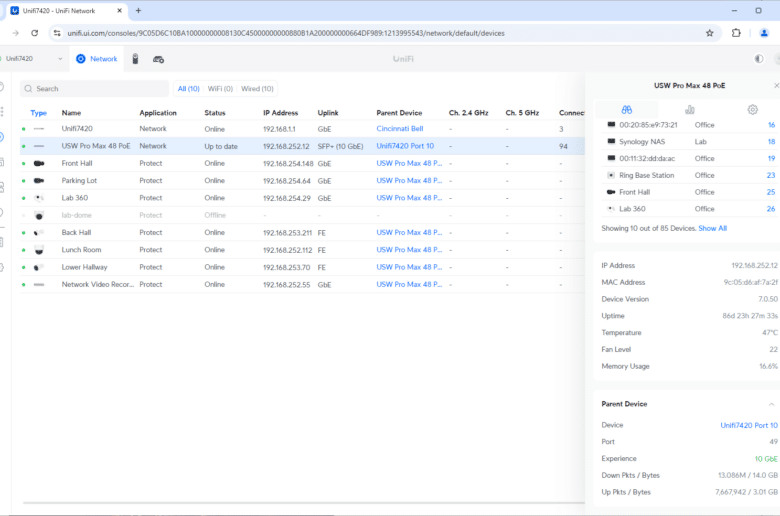Viewport: 780px width, 516px height.
Task: Open parent device link for Lunch Room row
Action: click(x=409, y=250)
